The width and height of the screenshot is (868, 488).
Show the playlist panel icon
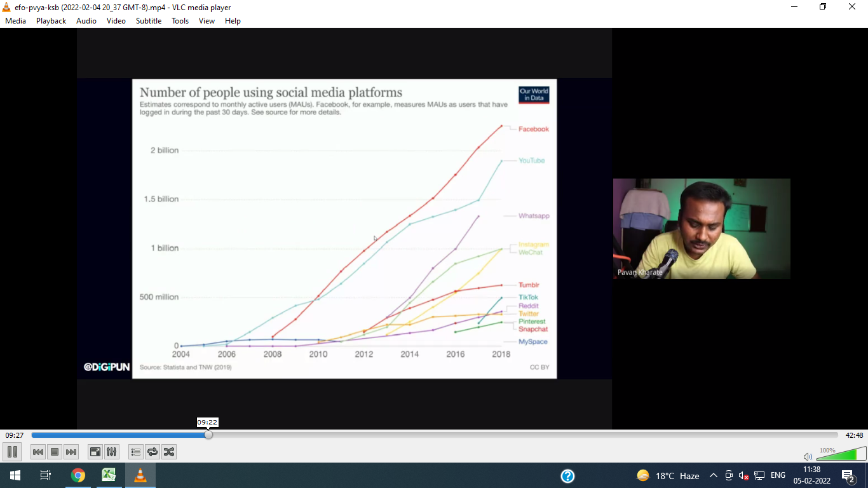click(x=136, y=452)
